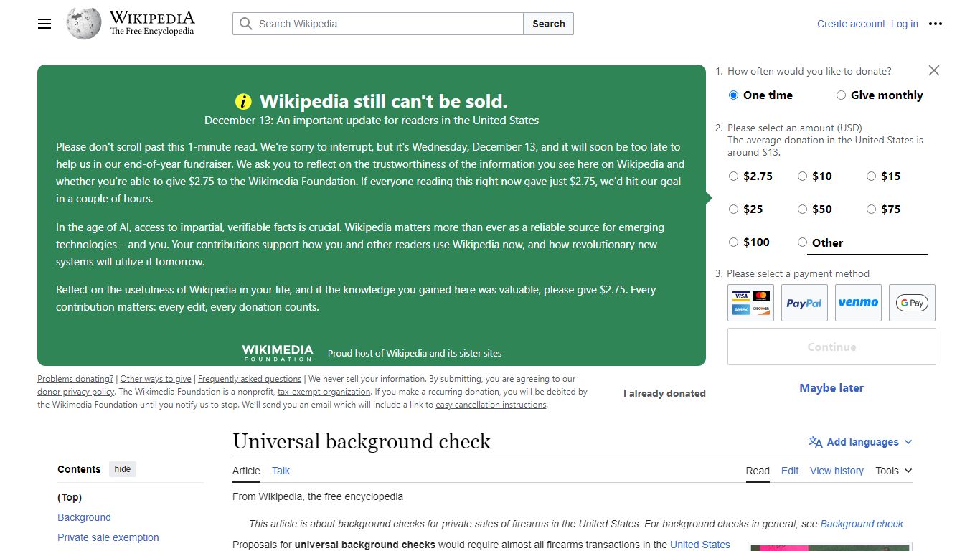The height and width of the screenshot is (551, 980).
Task: Click the Search button
Action: (549, 24)
